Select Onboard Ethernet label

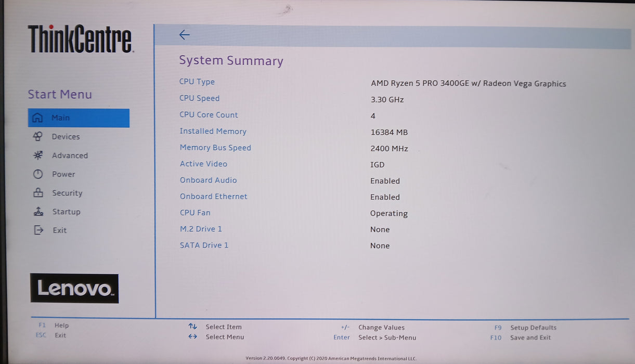tap(214, 197)
